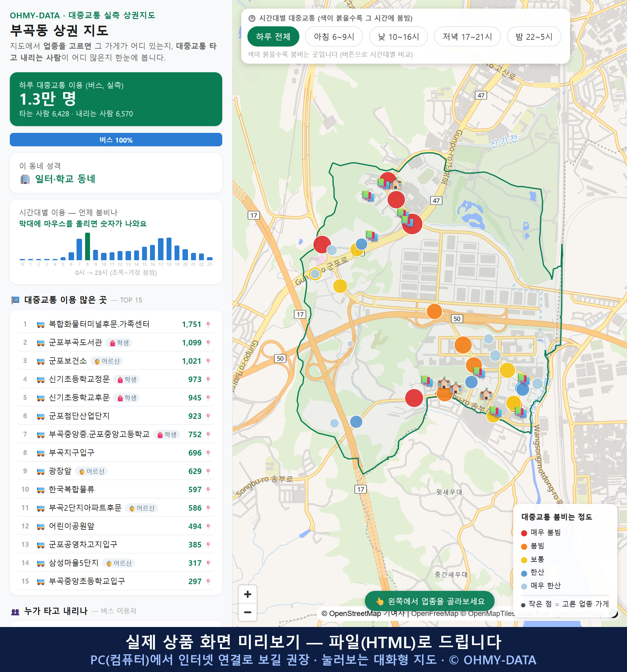Select the 하루 전체 time filter

coord(273,36)
